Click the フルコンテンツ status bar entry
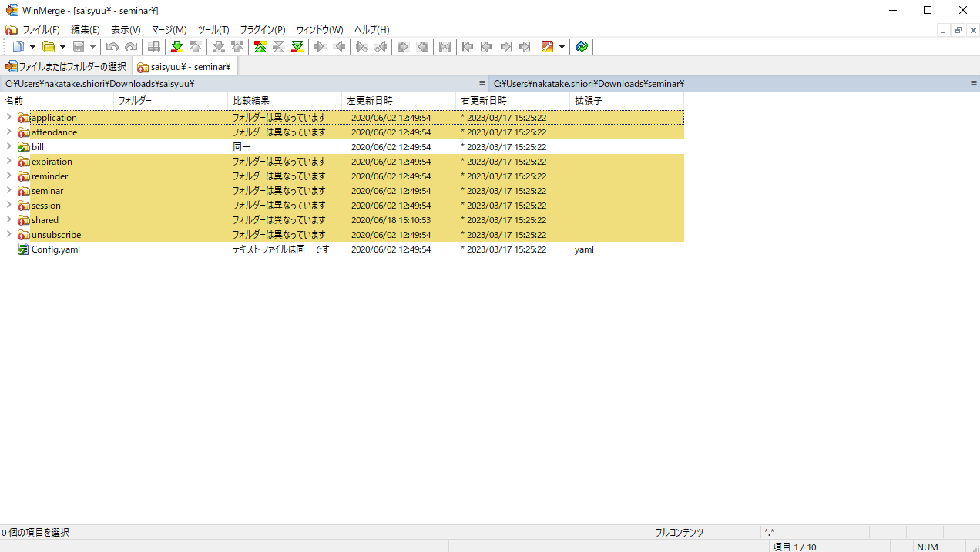The width and height of the screenshot is (980, 552). 680,532
